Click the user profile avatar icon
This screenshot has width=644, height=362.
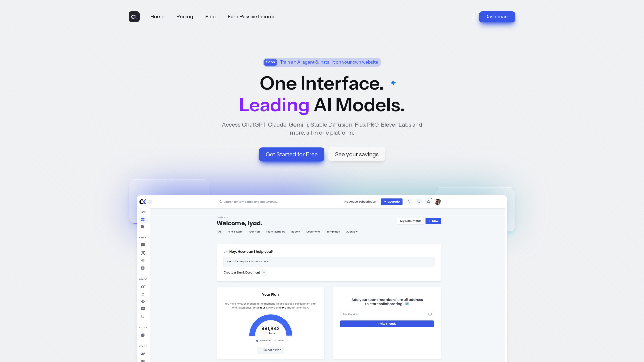click(438, 202)
